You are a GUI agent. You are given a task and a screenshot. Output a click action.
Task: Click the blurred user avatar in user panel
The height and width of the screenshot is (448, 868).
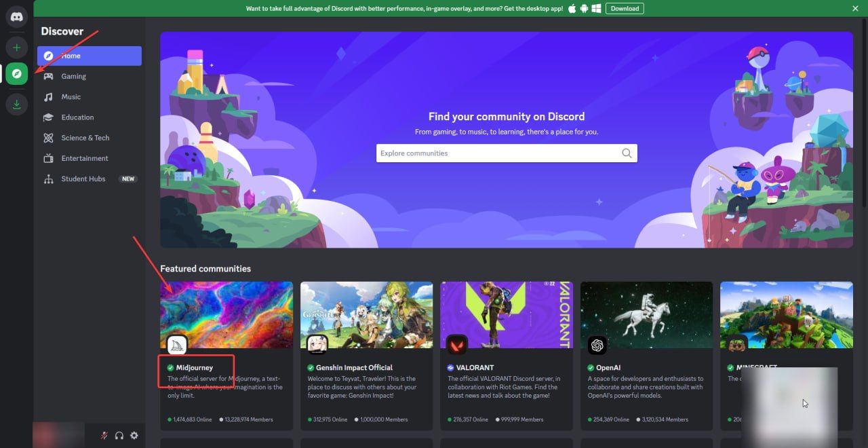point(58,435)
